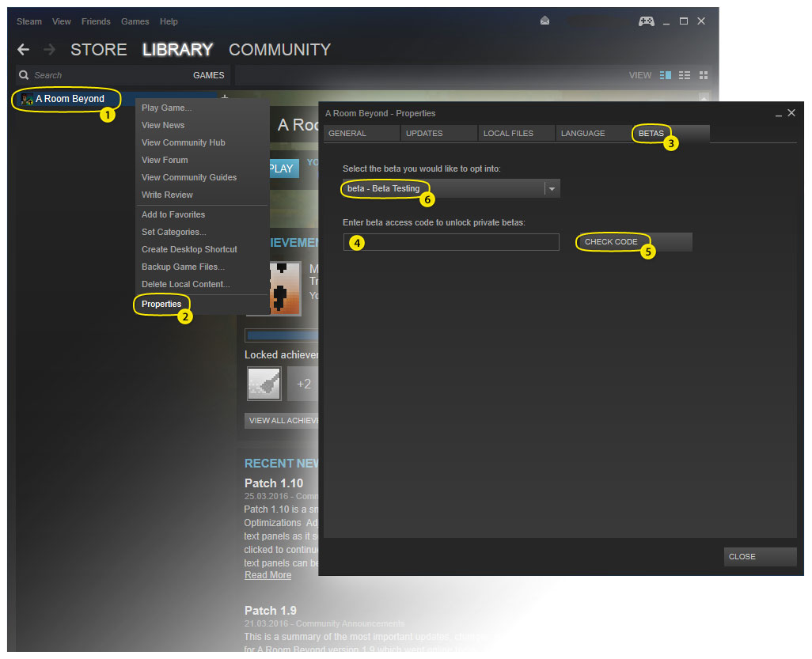The height and width of the screenshot is (659, 812).
Task: Switch to grid view icon
Action: tap(704, 75)
